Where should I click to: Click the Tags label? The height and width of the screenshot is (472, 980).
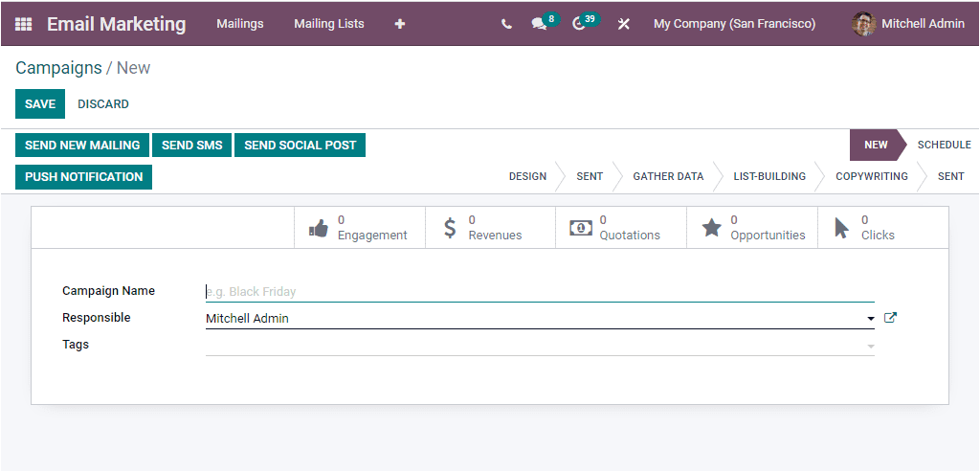76,345
